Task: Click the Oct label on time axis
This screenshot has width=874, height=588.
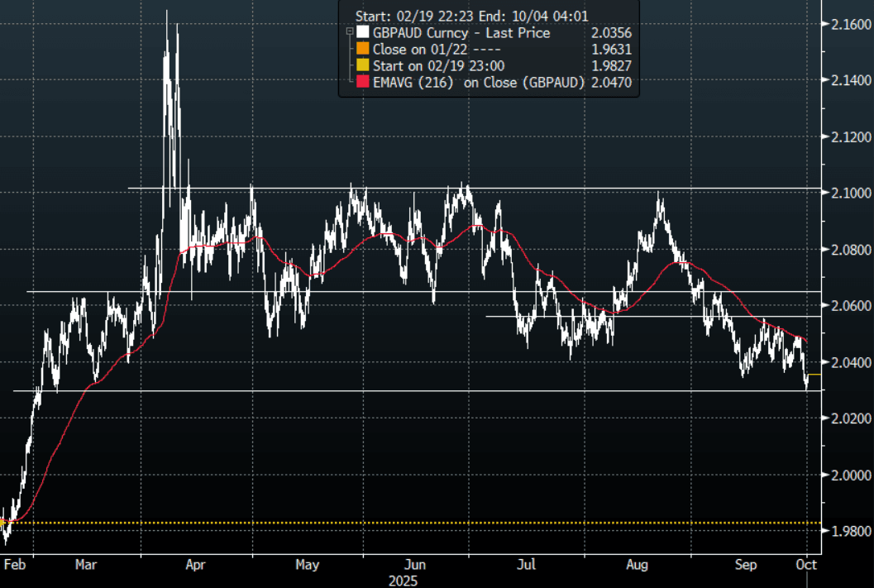Action: [807, 565]
